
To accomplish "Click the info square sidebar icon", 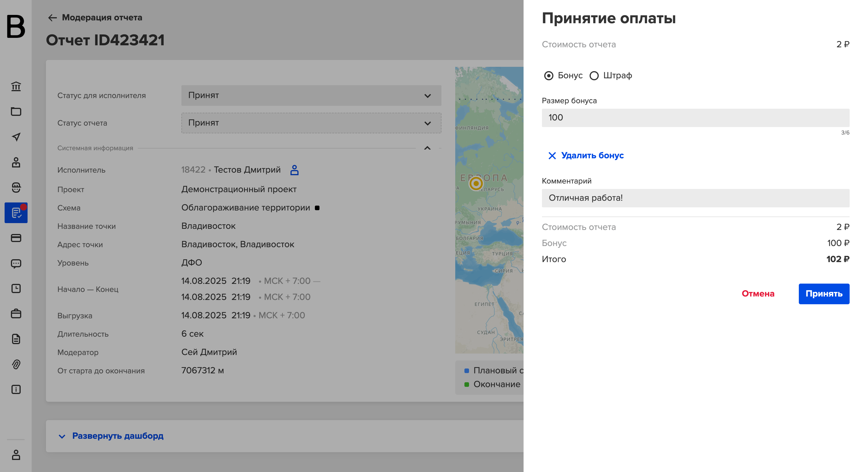I will 16,389.
